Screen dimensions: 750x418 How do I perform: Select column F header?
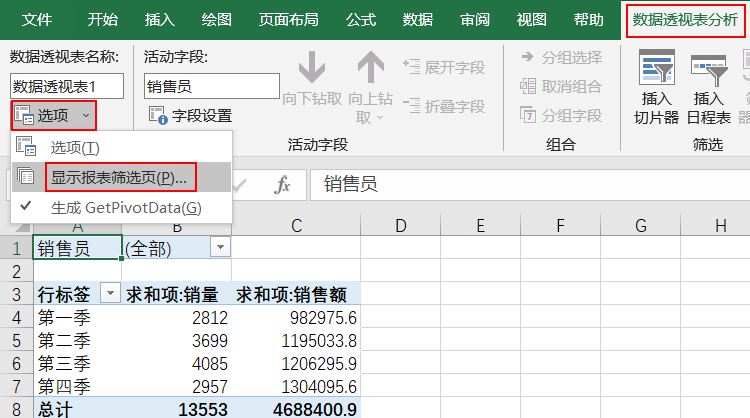560,225
